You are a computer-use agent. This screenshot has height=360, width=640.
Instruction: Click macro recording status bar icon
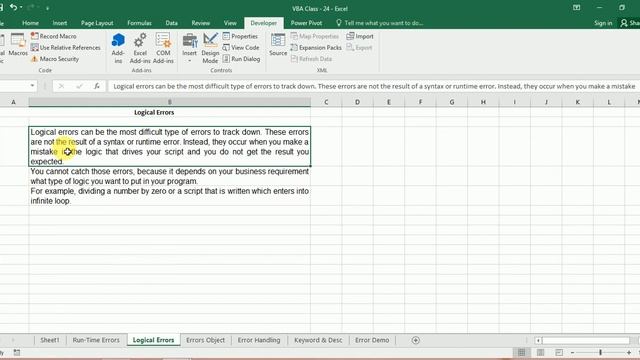[17, 352]
